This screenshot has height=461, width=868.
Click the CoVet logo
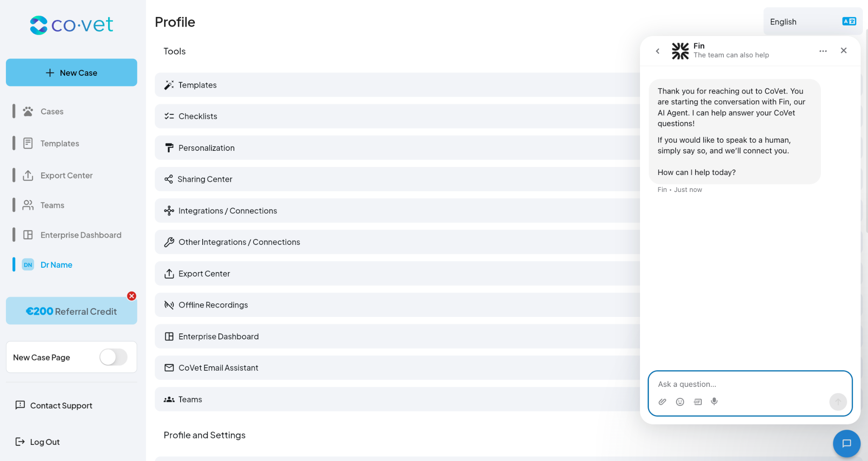pos(72,25)
